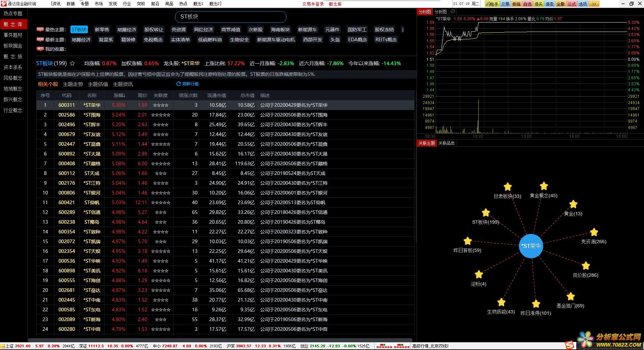This screenshot has height=350, width=644.
Task: Click the star above ST板块(199) graph node
Action: (x=486, y=213)
